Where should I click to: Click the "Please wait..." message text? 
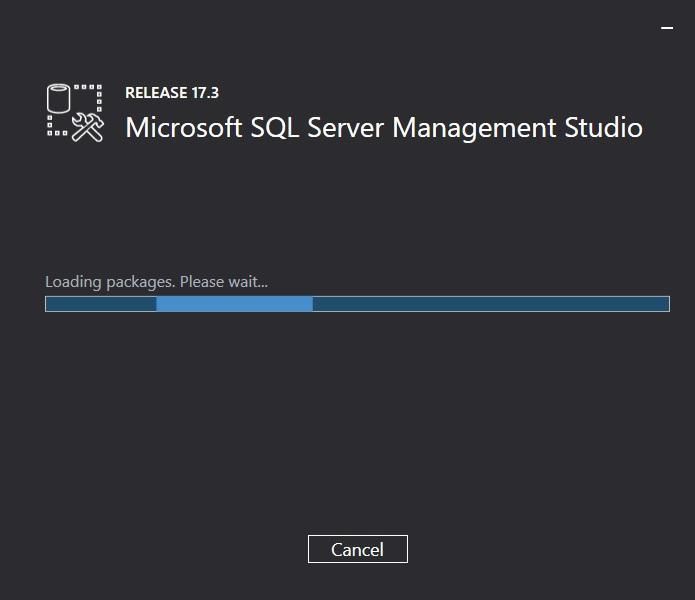point(224,282)
